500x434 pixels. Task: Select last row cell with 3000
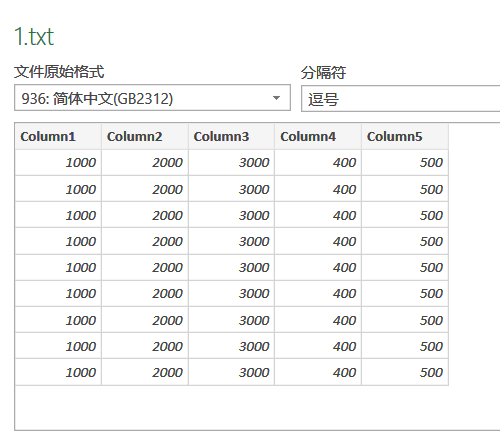pyautogui.click(x=231, y=372)
